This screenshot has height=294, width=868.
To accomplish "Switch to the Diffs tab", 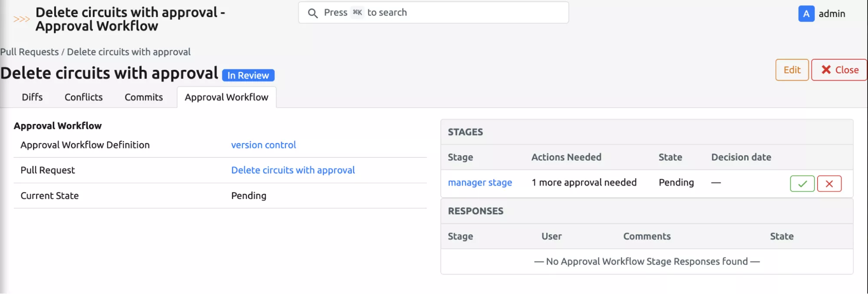I will (x=32, y=97).
